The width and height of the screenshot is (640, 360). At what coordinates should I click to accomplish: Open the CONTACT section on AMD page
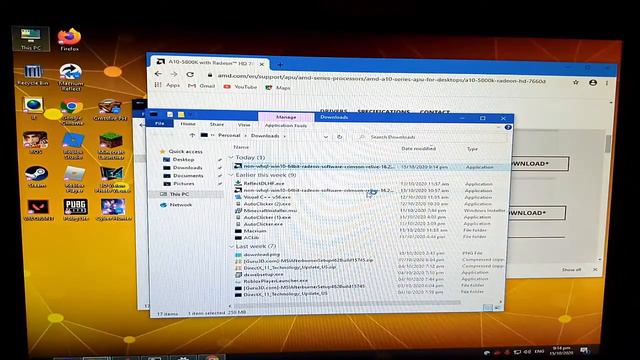point(434,111)
